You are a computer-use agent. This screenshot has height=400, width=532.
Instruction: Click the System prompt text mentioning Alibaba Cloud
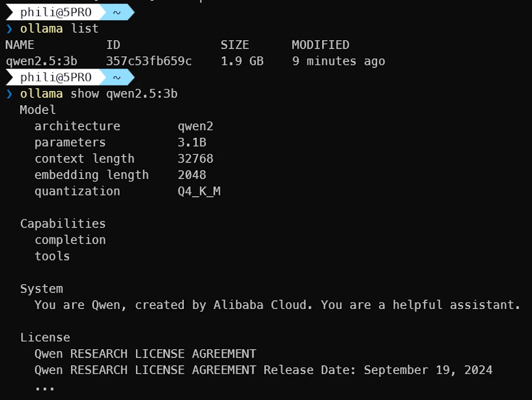click(277, 305)
